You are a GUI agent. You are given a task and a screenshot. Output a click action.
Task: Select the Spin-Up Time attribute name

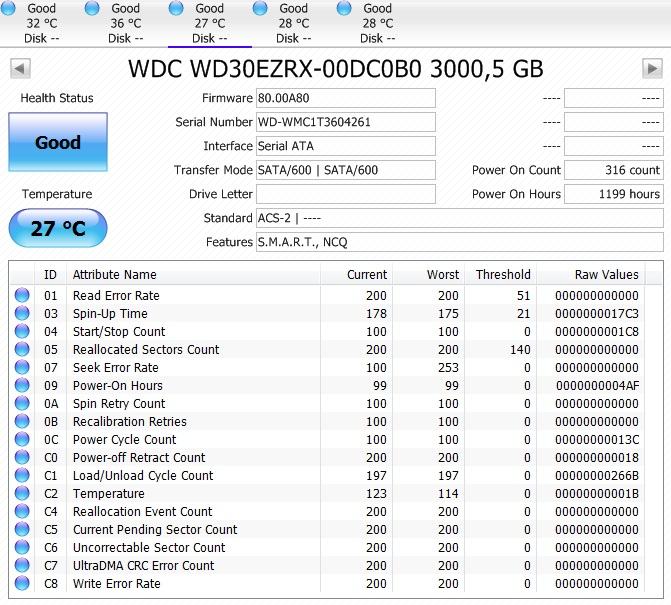click(x=110, y=314)
